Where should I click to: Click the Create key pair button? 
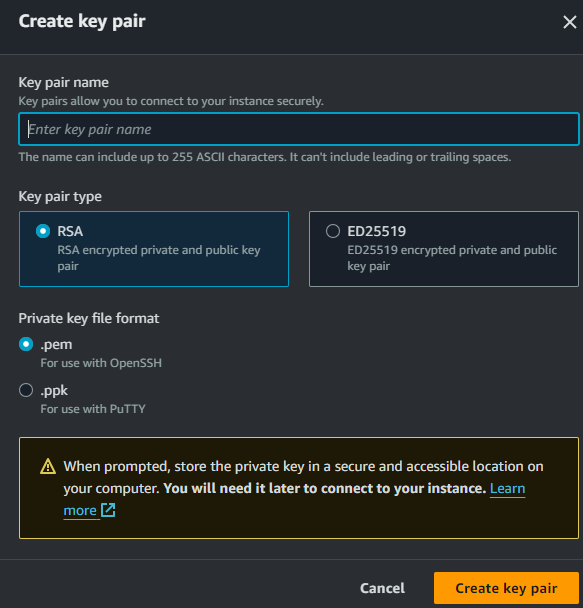[x=506, y=588]
